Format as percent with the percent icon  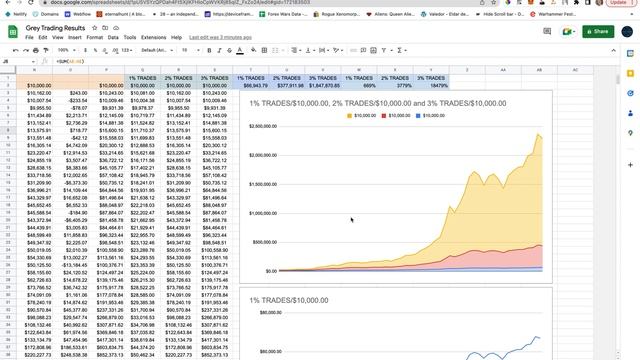[x=95, y=50]
